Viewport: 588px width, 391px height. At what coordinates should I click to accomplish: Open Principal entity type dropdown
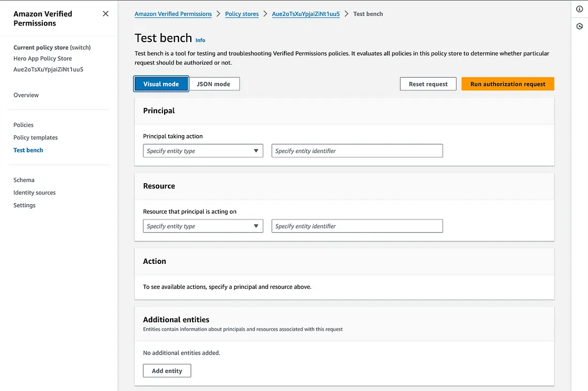(203, 151)
